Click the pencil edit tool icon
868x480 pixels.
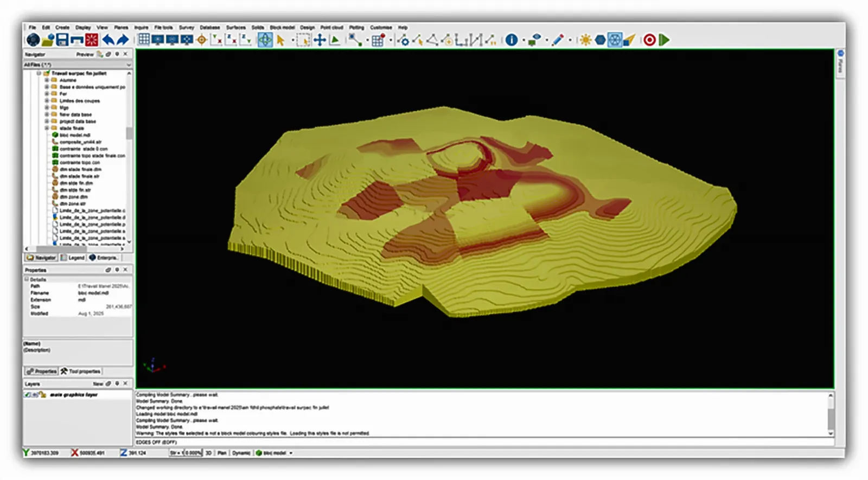coord(558,40)
